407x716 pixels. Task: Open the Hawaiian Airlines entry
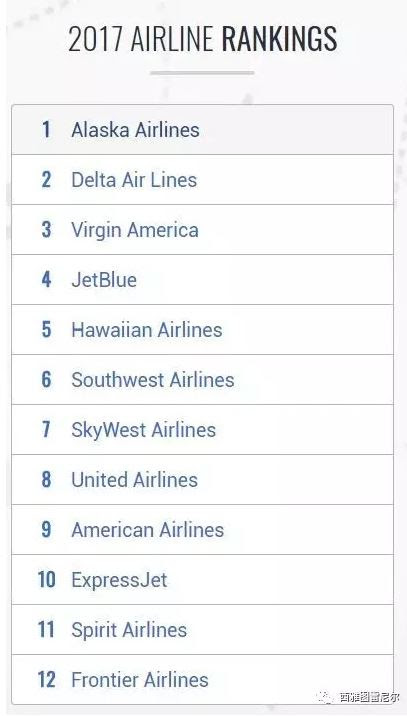coord(202,329)
